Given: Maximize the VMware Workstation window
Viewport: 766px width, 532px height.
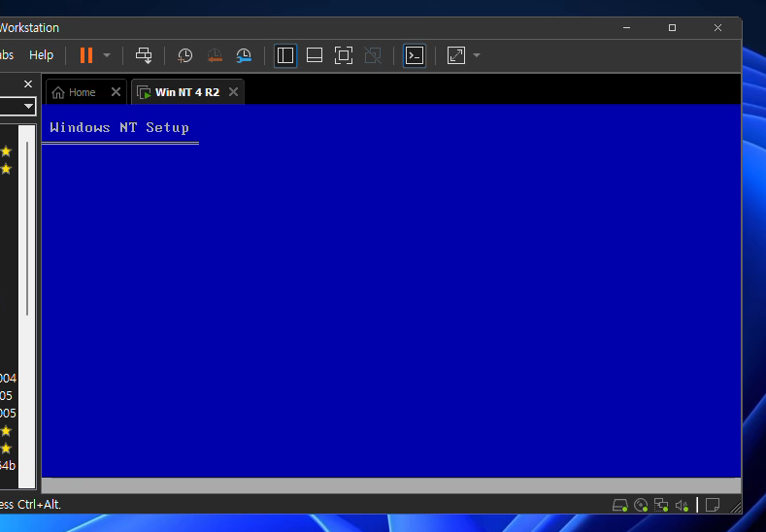Looking at the screenshot, I should (672, 28).
